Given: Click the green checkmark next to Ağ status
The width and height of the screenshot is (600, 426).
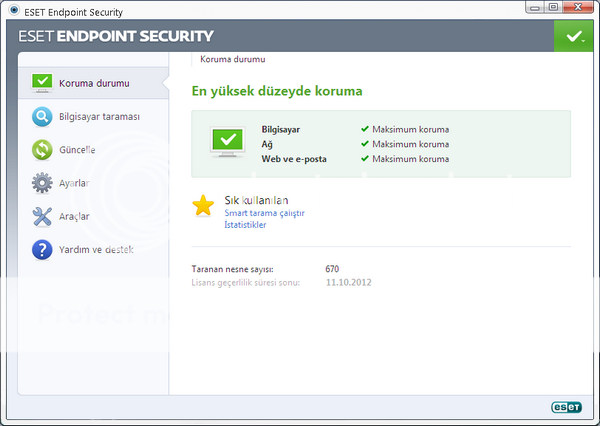Looking at the screenshot, I should tap(365, 144).
